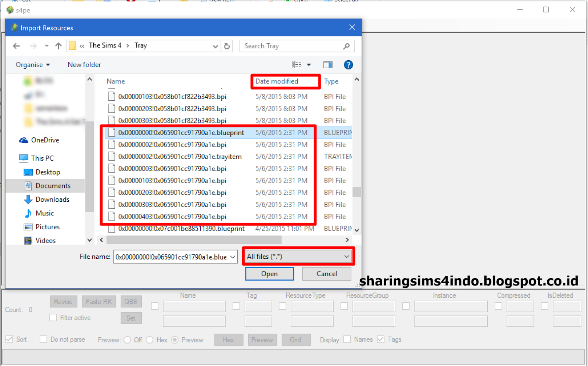
Task: Check the Do not parse option
Action: pyautogui.click(x=43, y=339)
